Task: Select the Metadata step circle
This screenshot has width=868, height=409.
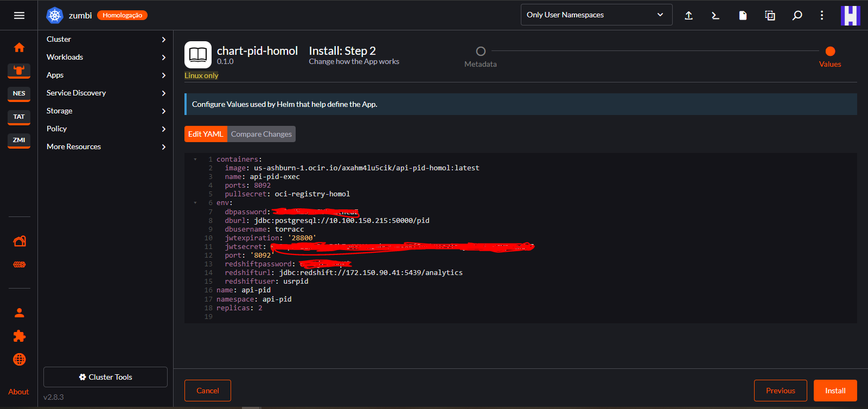Action: pos(481,52)
